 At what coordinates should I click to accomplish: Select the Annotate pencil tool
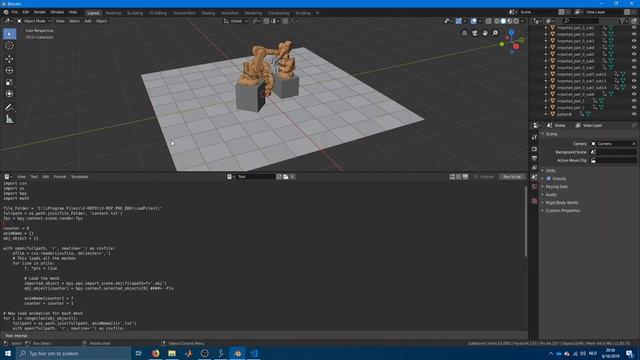(x=9, y=107)
